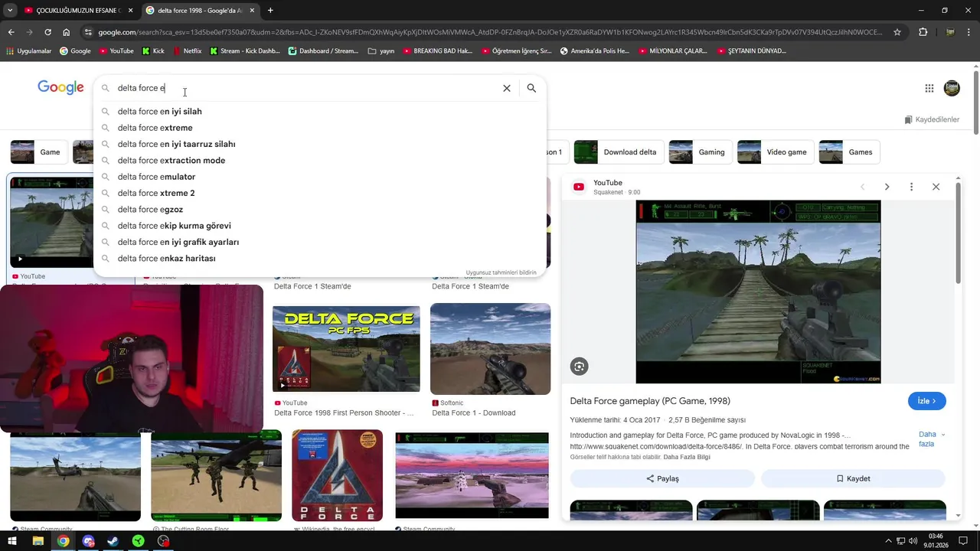Select the Download delta filter chip
The height and width of the screenshot is (551, 980).
point(619,152)
